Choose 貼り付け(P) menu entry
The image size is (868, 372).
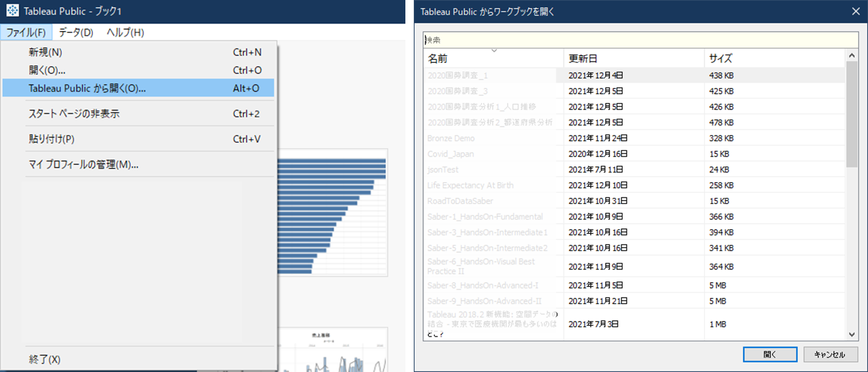click(x=139, y=139)
